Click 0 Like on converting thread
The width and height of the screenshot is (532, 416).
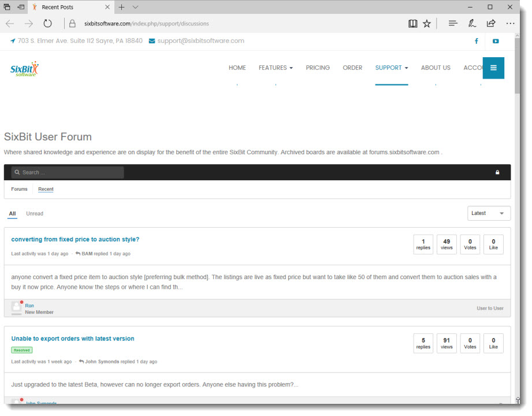click(x=493, y=244)
